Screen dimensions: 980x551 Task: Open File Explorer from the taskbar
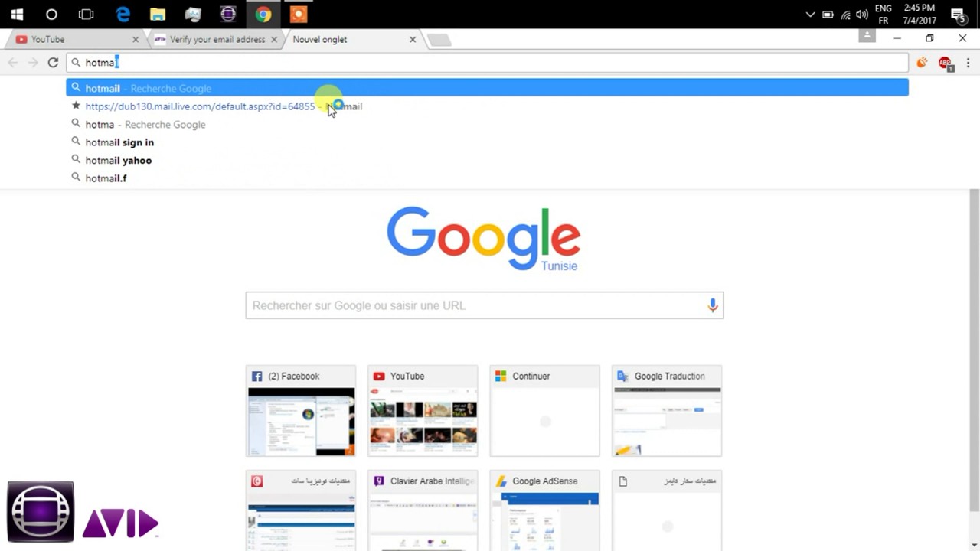(x=158, y=14)
